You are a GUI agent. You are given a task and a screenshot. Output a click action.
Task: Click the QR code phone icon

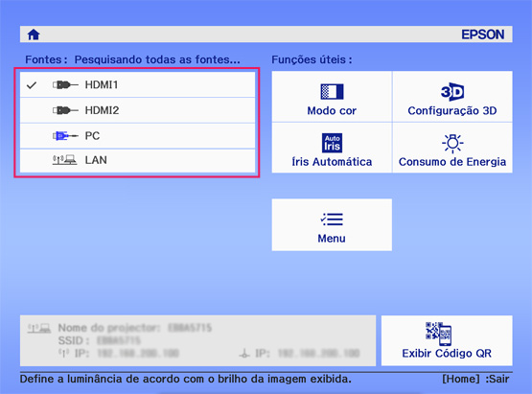coord(438,334)
